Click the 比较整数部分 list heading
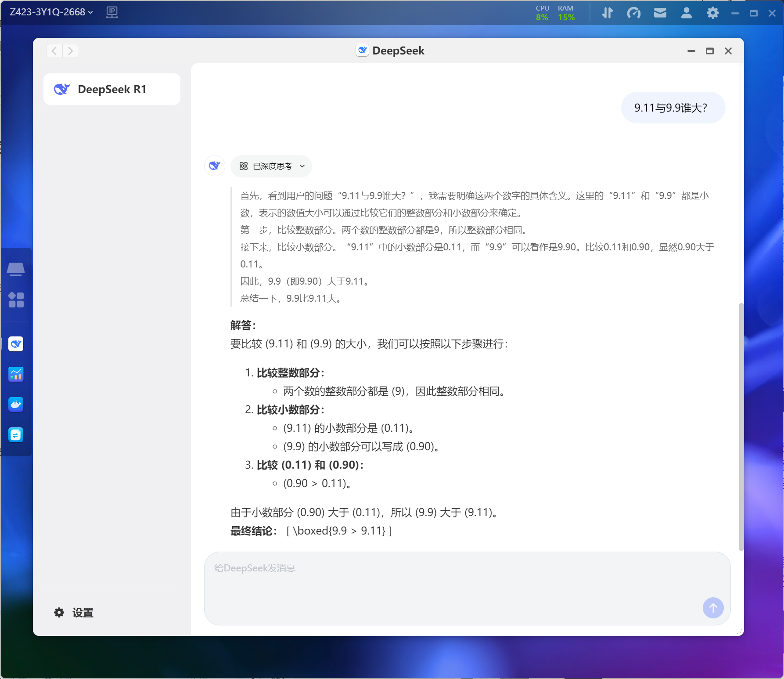 point(291,373)
